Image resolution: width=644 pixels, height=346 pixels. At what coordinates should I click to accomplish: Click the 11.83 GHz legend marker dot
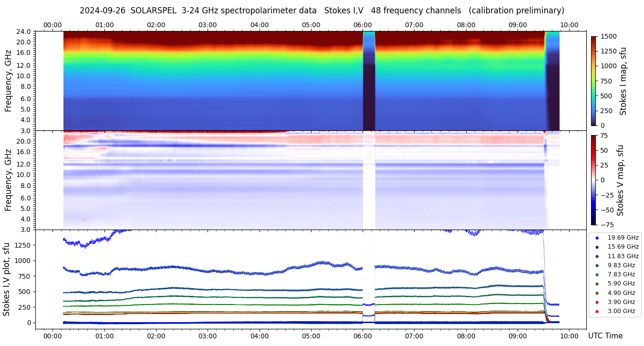point(597,256)
